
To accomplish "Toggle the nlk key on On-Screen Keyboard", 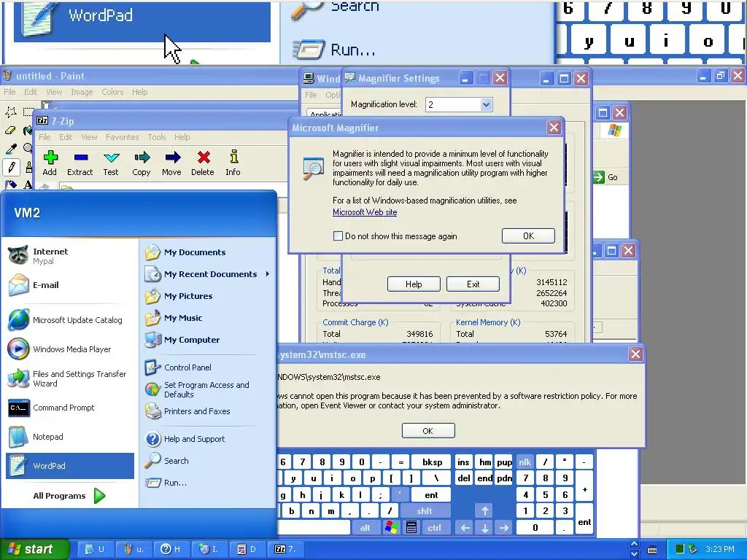I will [x=525, y=462].
